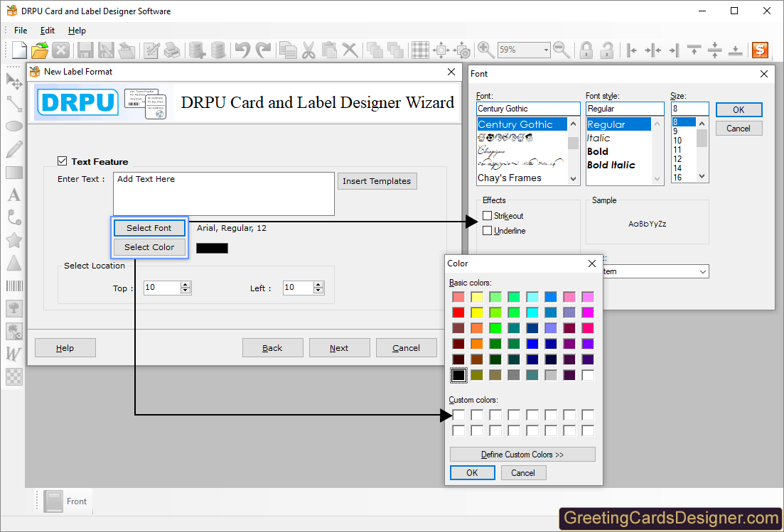Screen dimensions: 784x532
Task: Click the New blank label toolbar icon
Action: pos(19,50)
